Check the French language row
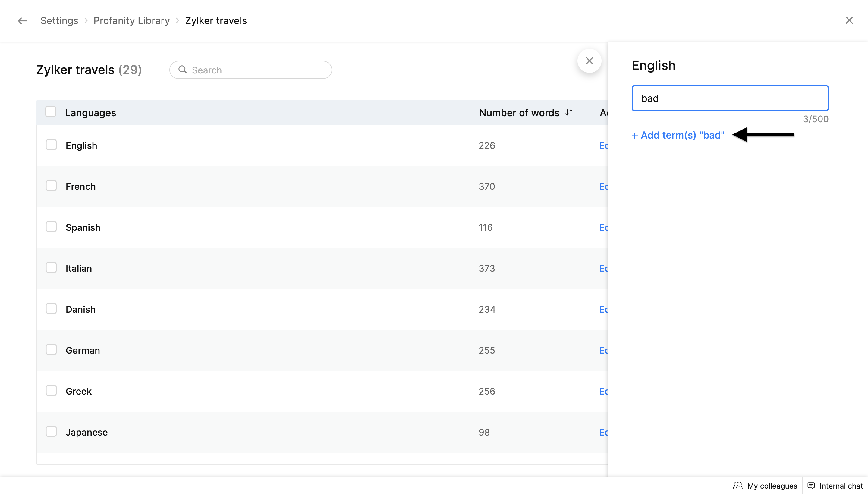 51,186
